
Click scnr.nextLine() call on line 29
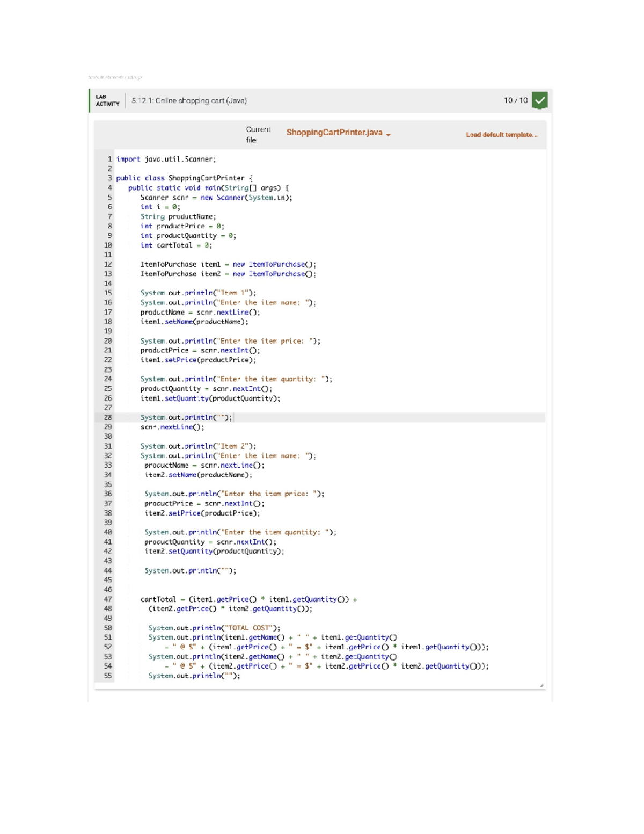(172, 427)
